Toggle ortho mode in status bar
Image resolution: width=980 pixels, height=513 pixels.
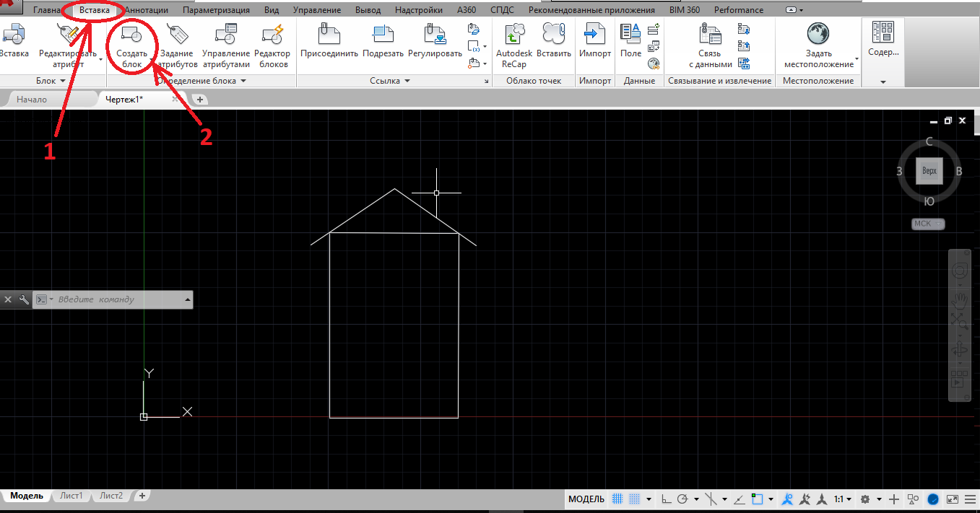point(666,499)
